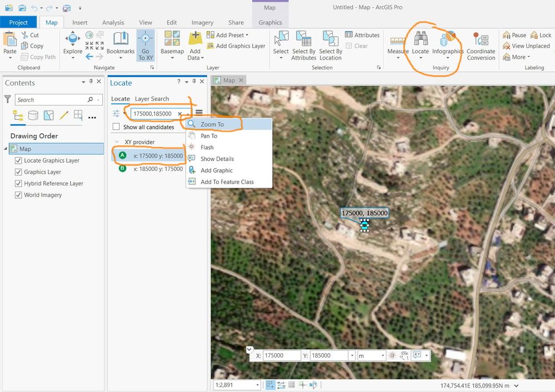Collapse the Go To XY overlay chevron
The width and height of the screenshot is (555, 392).
coord(249,349)
